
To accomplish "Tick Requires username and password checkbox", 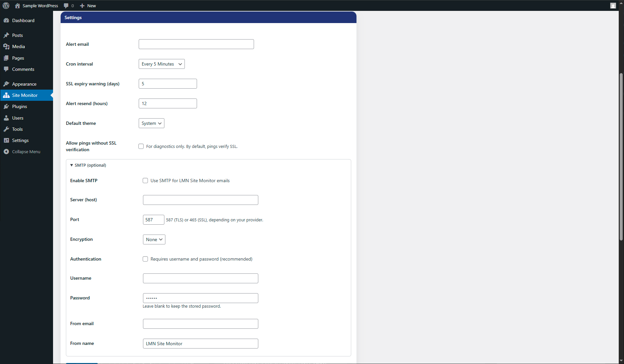I will click(145, 259).
